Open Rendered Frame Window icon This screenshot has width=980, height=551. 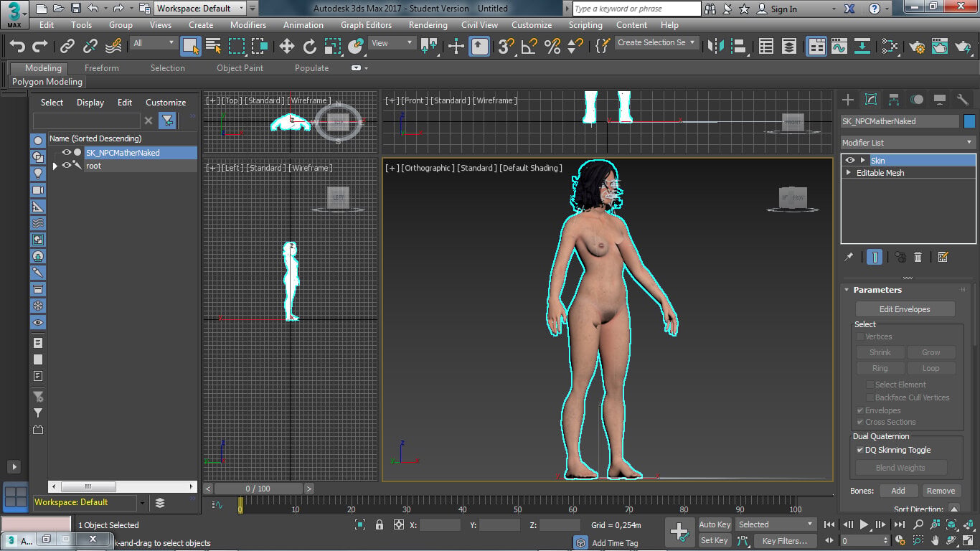940,47
